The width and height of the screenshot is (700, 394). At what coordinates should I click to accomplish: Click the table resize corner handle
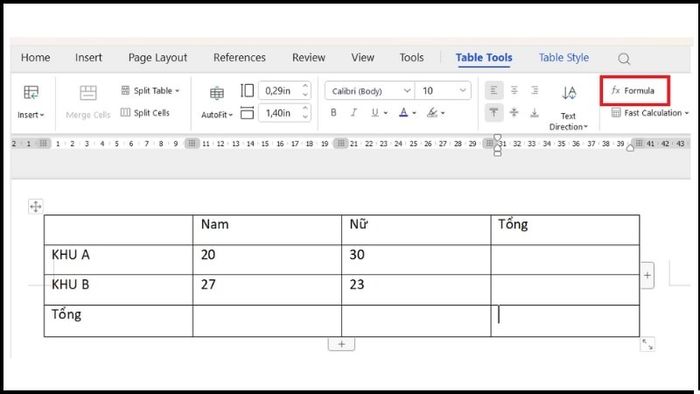click(x=647, y=344)
